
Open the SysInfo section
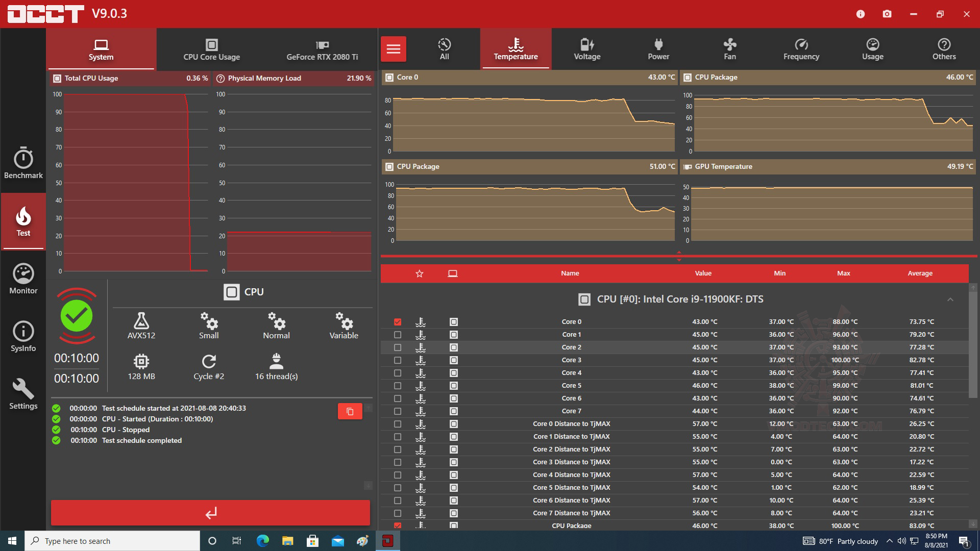23,336
